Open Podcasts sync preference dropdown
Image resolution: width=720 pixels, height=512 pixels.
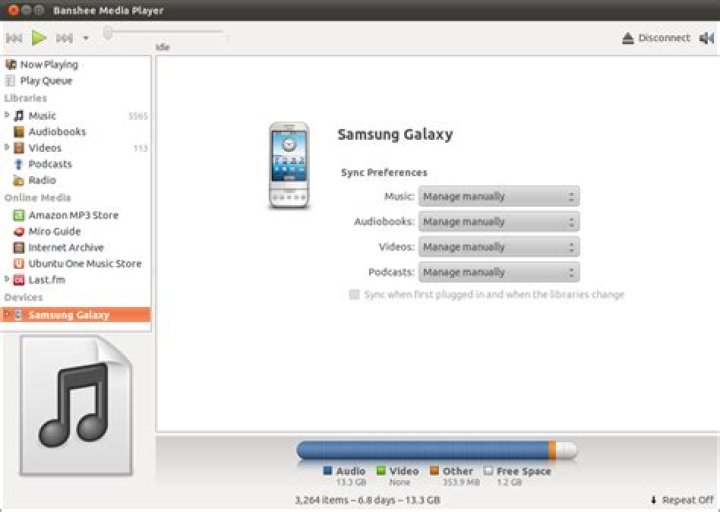click(x=499, y=272)
